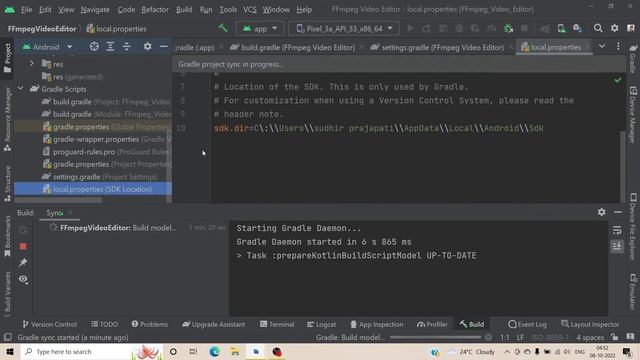Open App Inspection tool window
640x360 pixels.
(x=376, y=324)
